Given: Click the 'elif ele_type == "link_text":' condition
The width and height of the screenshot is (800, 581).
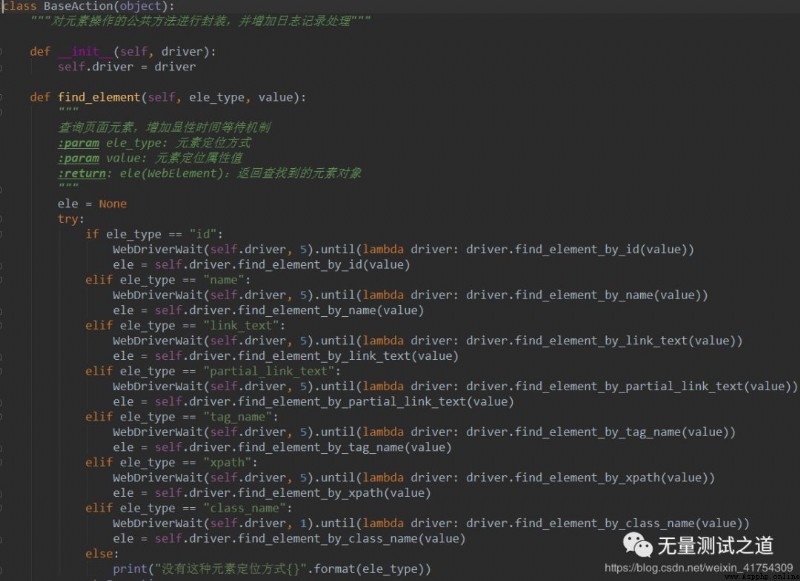Looking at the screenshot, I should point(185,325).
